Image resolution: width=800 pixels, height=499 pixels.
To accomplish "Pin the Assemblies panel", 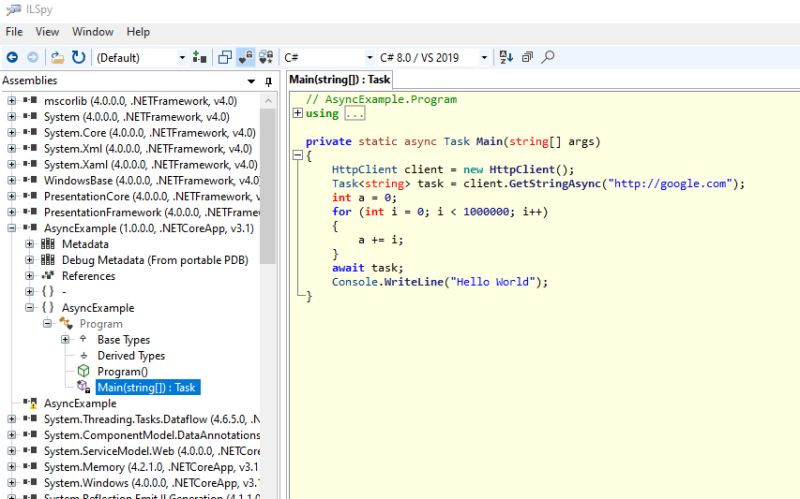I will click(268, 81).
